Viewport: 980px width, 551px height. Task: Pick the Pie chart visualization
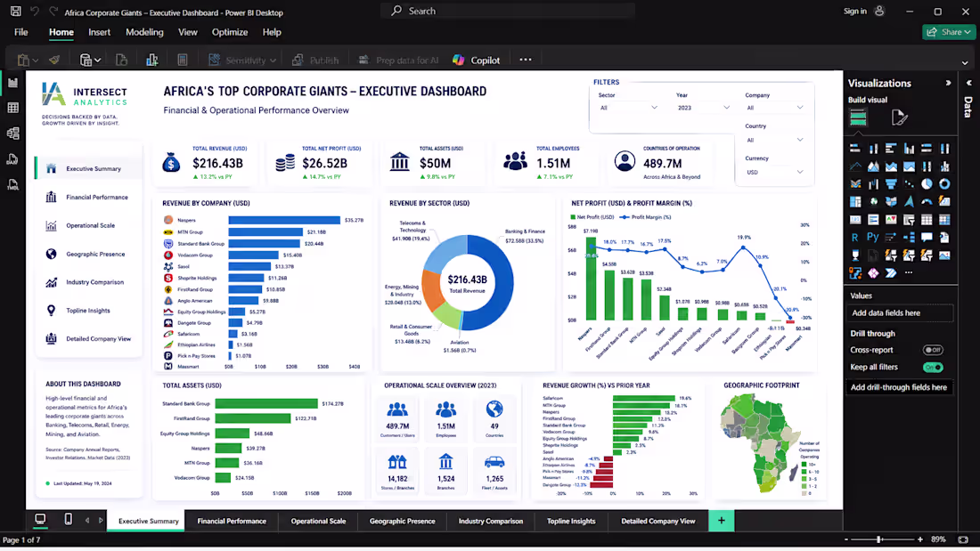coord(927,183)
